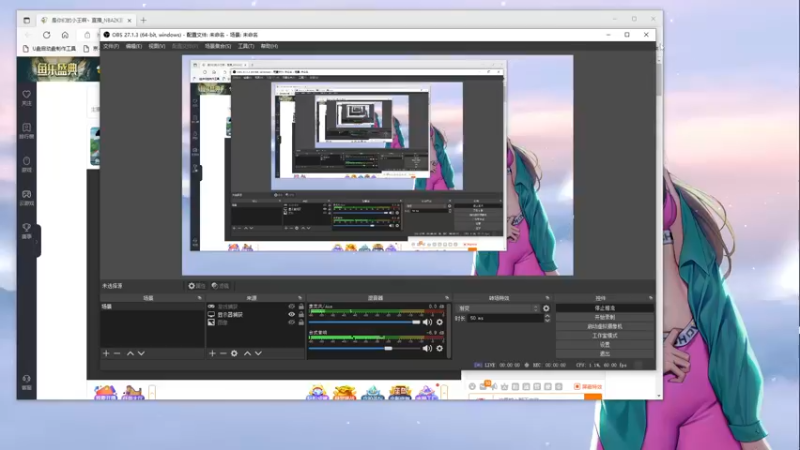Viewport: 800px width, 450px height.
Task: Click the heart Follow icon in the browser sidebar
Action: click(27, 94)
